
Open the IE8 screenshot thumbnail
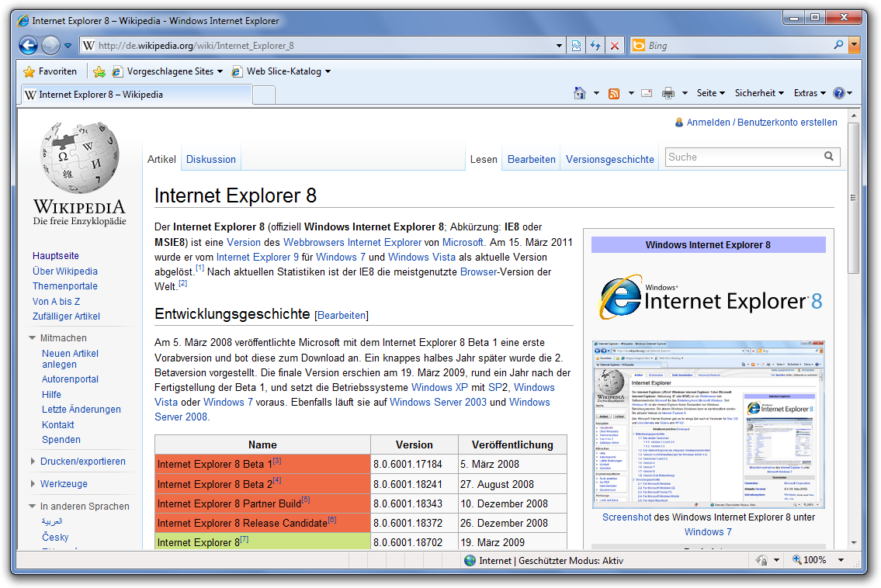pos(709,424)
